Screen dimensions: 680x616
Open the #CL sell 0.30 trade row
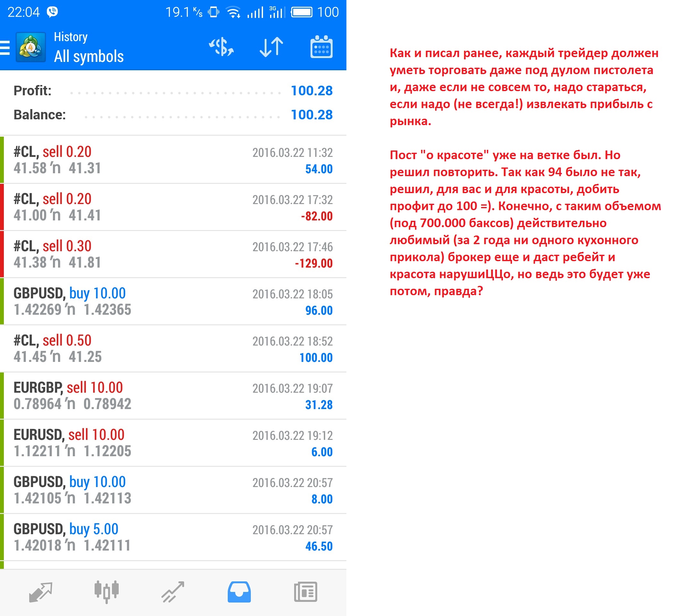(x=174, y=254)
